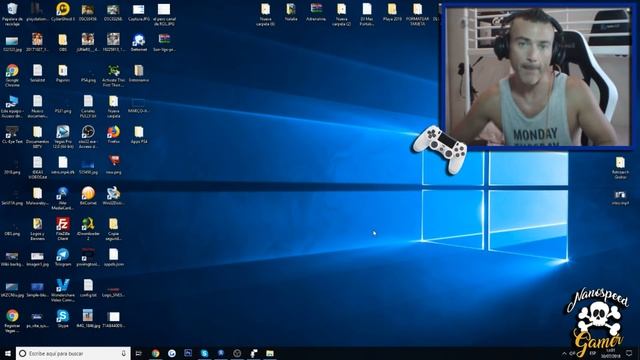Select the Imagen1.jpg image file
The image size is (640, 360).
click(38, 257)
